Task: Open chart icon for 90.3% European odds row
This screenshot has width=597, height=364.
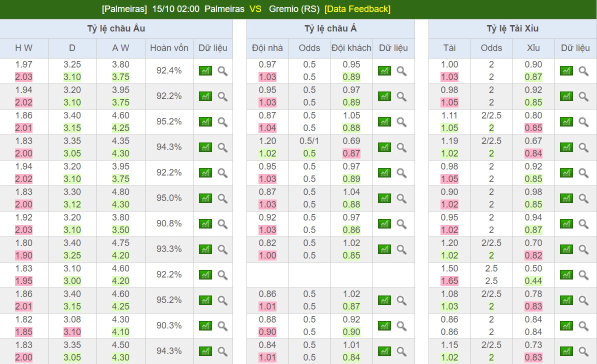Action: click(x=205, y=326)
